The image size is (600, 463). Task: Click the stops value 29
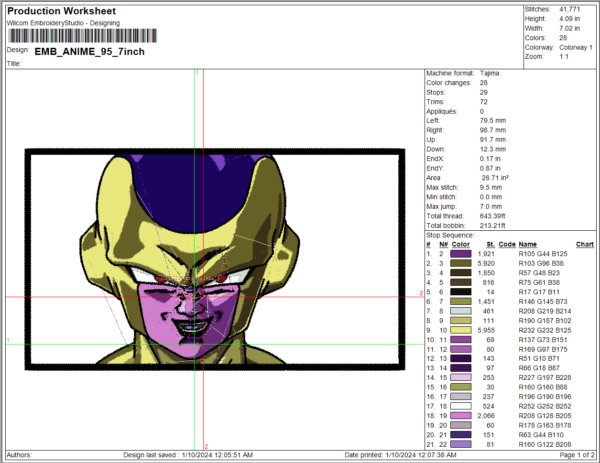click(484, 92)
